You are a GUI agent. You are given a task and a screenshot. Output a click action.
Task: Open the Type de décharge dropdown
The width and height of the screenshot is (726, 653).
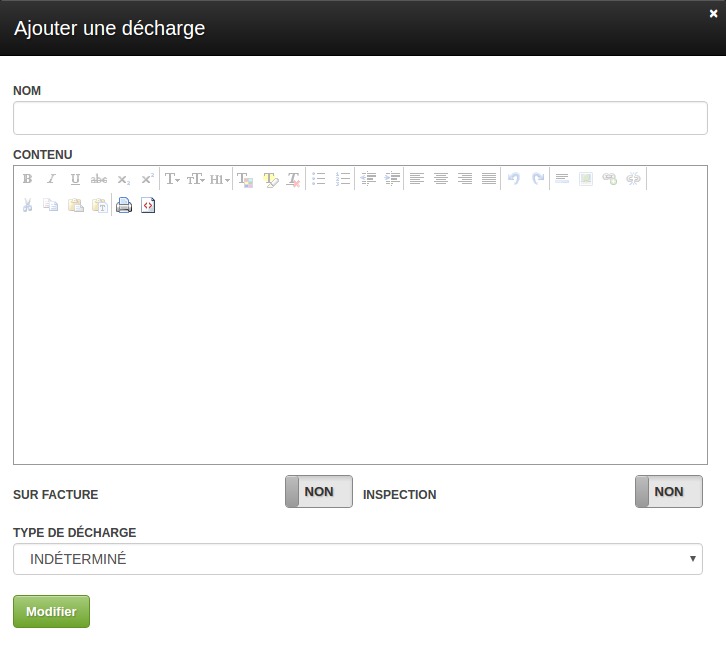[357, 559]
